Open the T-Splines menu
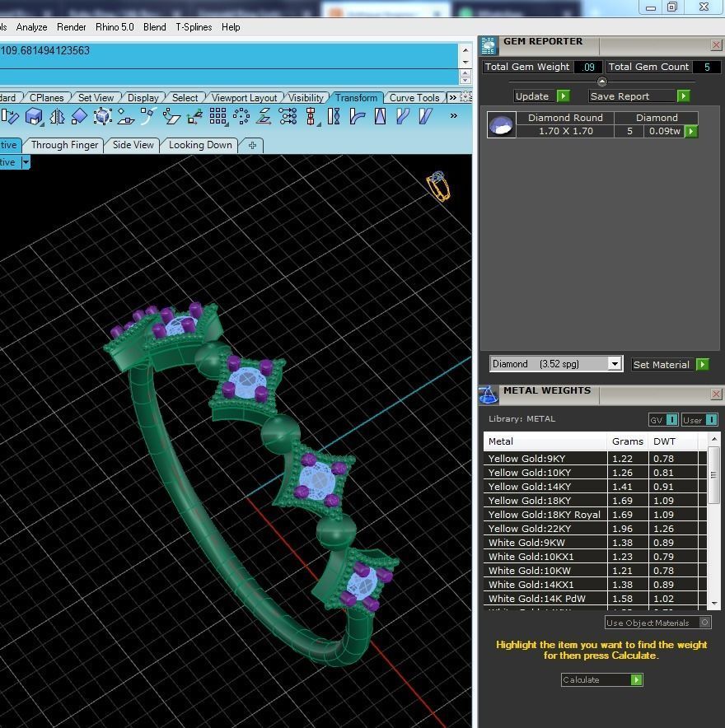725x728 pixels. pos(194,27)
